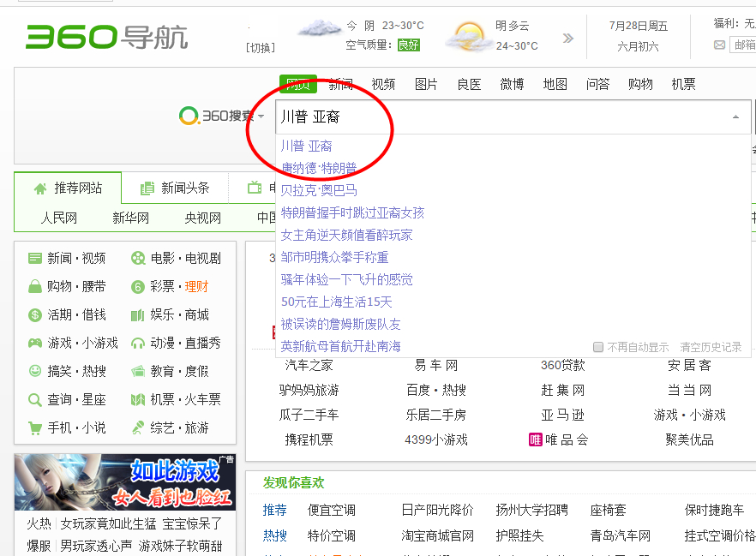Image resolution: width=756 pixels, height=556 pixels.
Task: Click the headphone icon beside 动漫·直播秀
Action: pyautogui.click(x=138, y=344)
